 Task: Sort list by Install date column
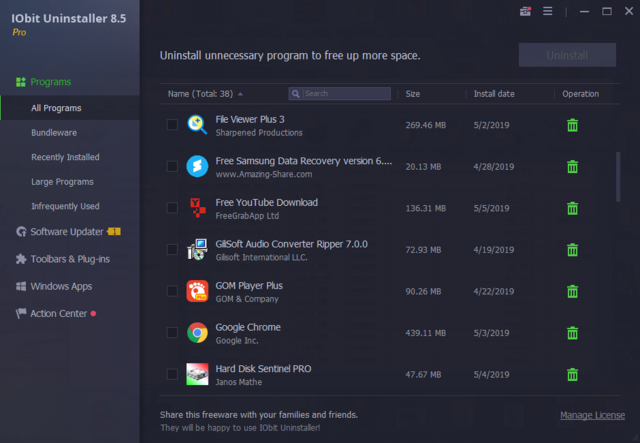(493, 94)
